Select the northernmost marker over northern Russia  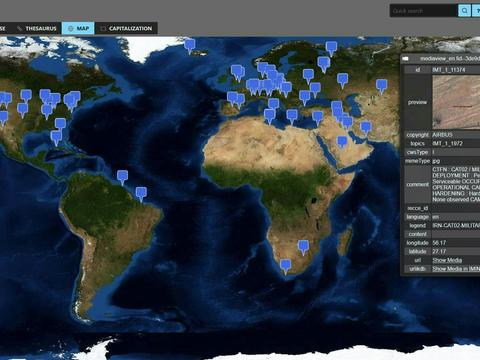[331, 48]
